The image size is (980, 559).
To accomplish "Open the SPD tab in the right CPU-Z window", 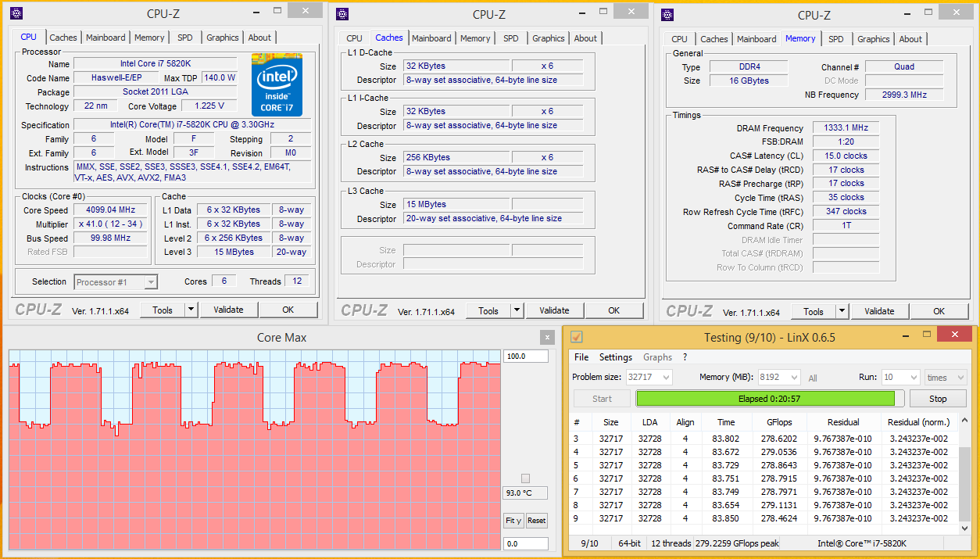I will pos(836,39).
